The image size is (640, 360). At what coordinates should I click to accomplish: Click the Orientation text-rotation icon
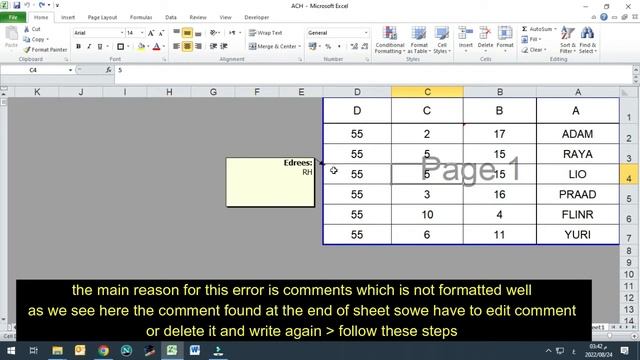(x=213, y=33)
